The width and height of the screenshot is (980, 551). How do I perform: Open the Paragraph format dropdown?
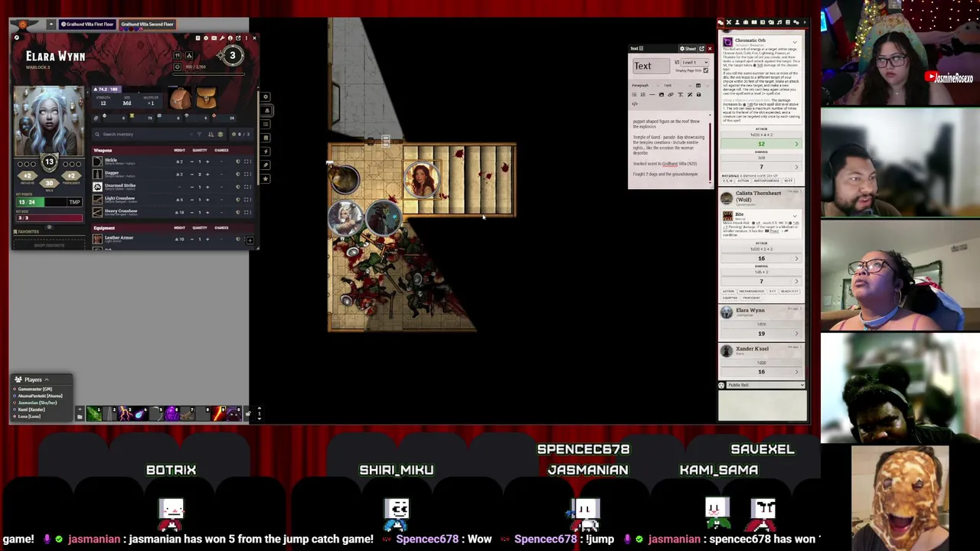coord(645,86)
